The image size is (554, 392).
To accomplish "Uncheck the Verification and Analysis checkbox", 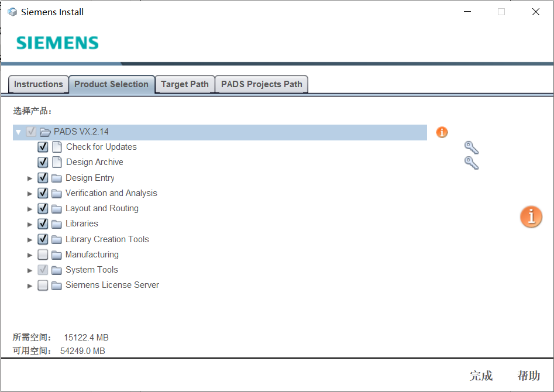I will [43, 193].
